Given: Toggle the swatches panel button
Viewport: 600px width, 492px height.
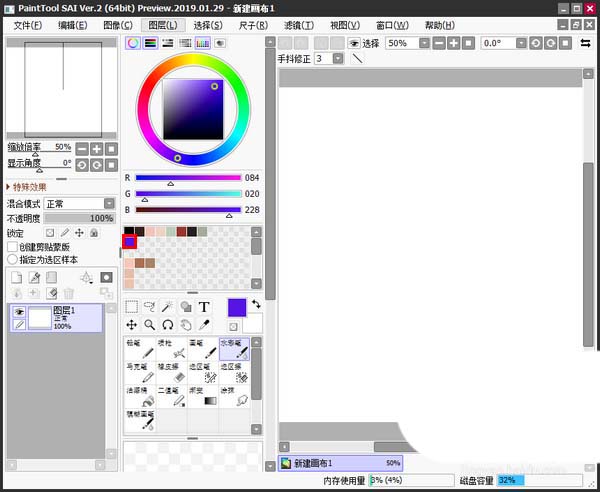Looking at the screenshot, I should coord(202,43).
